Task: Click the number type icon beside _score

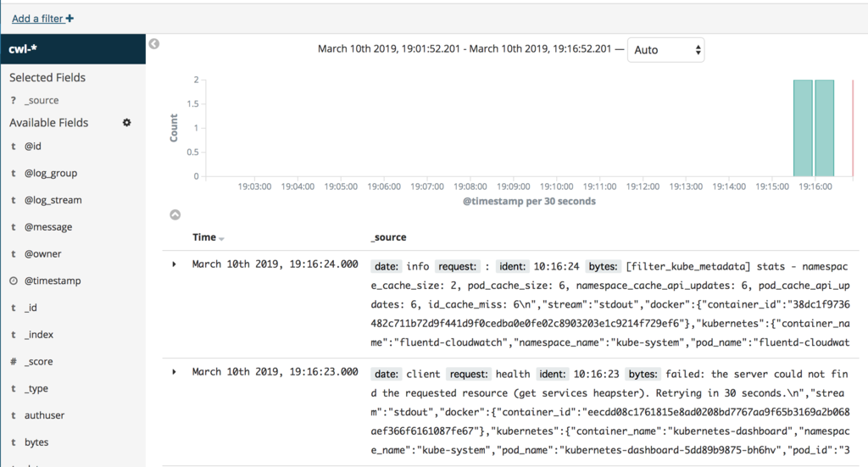Action: tap(14, 361)
